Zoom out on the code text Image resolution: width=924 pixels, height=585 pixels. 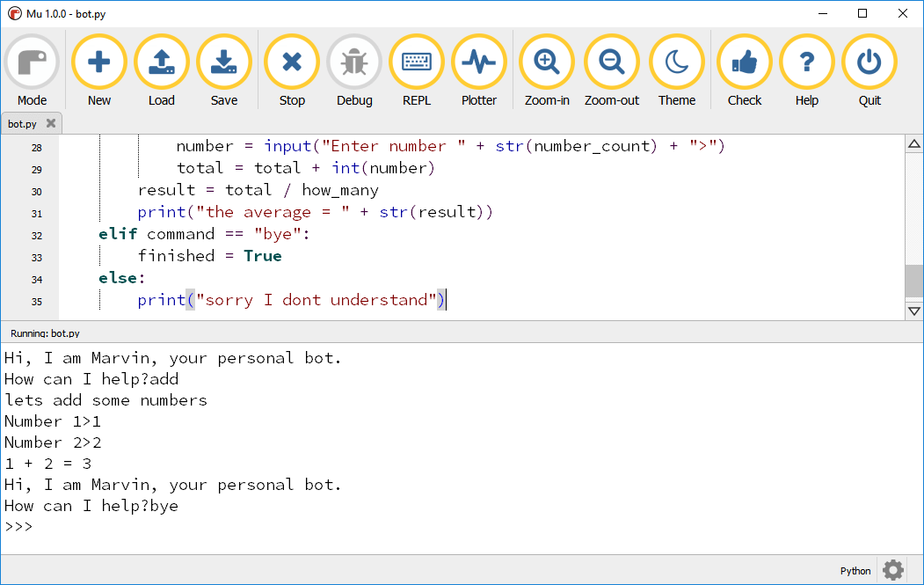click(611, 62)
